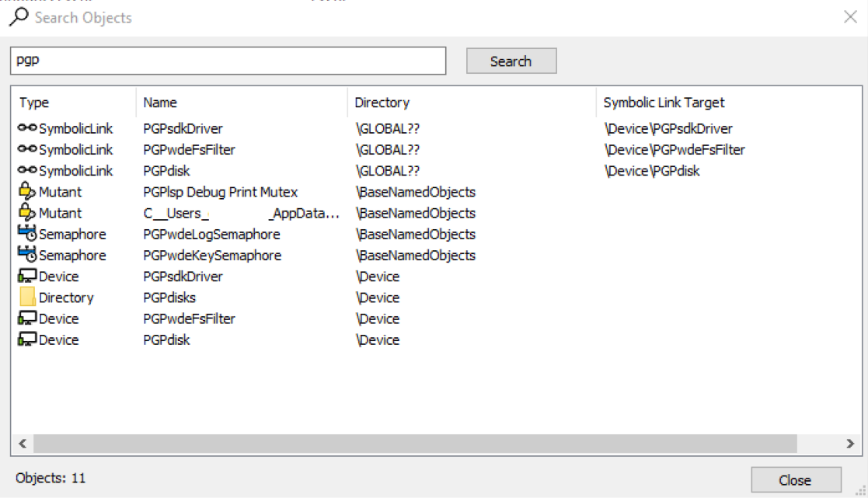
Task: Click the \Device directory cell of PGPdisks
Action: [x=378, y=298]
